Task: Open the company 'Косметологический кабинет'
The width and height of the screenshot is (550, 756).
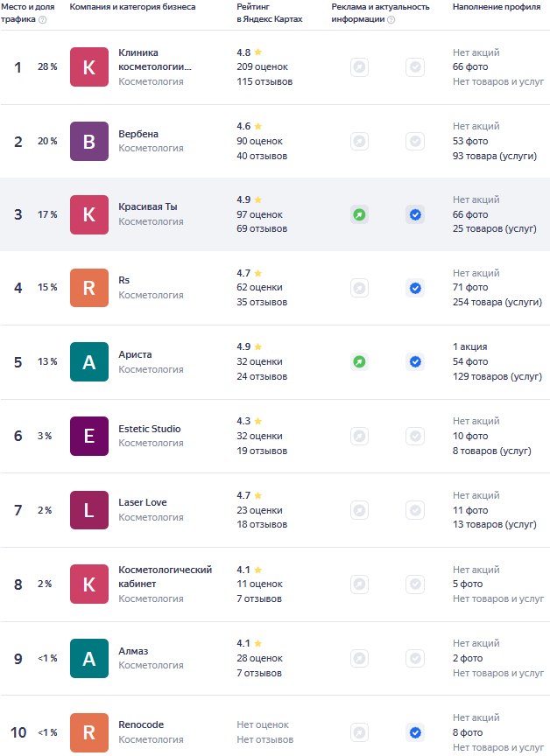Action: pyautogui.click(x=165, y=577)
